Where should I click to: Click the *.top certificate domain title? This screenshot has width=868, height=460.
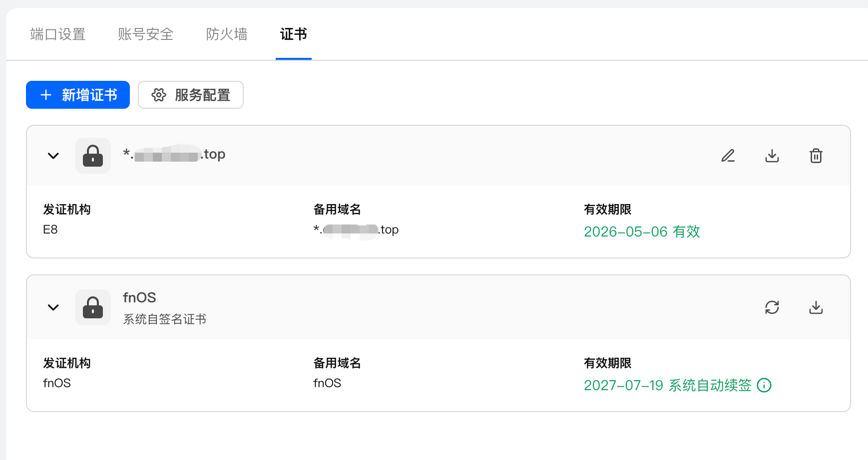(x=174, y=155)
